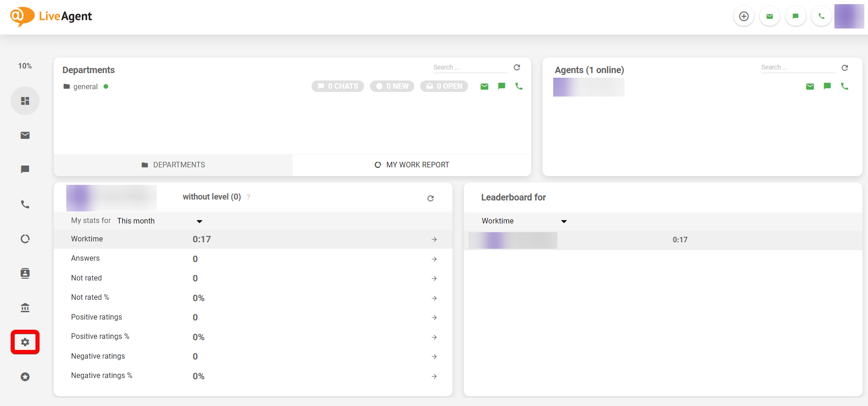Open Negative ratings details arrow
The image size is (868, 406).
(434, 357)
